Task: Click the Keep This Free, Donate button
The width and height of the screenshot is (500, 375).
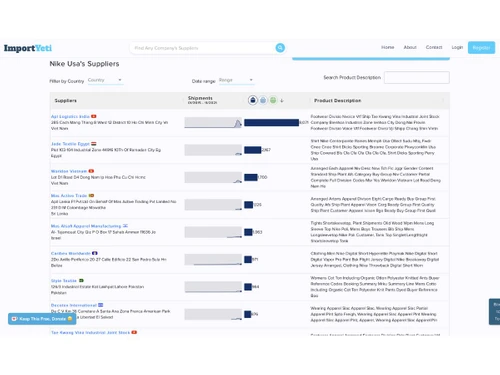Action: click(42, 319)
